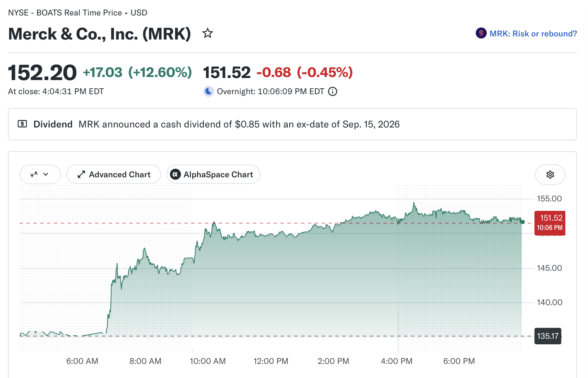Click the (+12.60%) percent change
The image size is (588, 378).
160,73
